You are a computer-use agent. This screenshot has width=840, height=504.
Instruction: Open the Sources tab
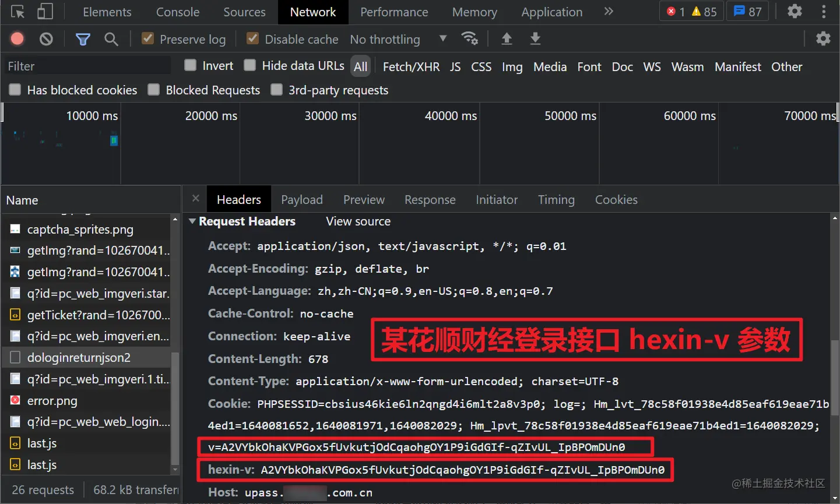click(244, 12)
